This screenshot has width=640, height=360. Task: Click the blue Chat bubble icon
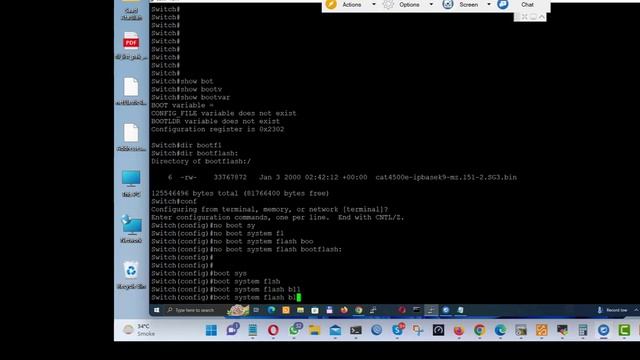(503, 4)
